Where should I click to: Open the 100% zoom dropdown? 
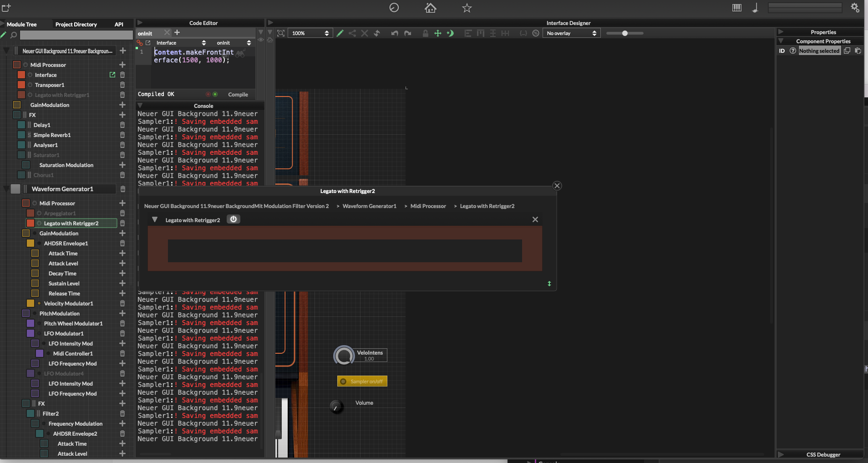[310, 33]
